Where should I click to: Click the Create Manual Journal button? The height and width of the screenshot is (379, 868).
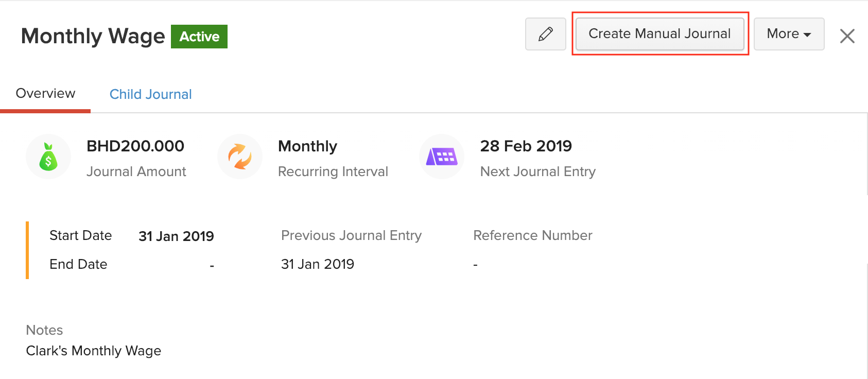(x=659, y=33)
